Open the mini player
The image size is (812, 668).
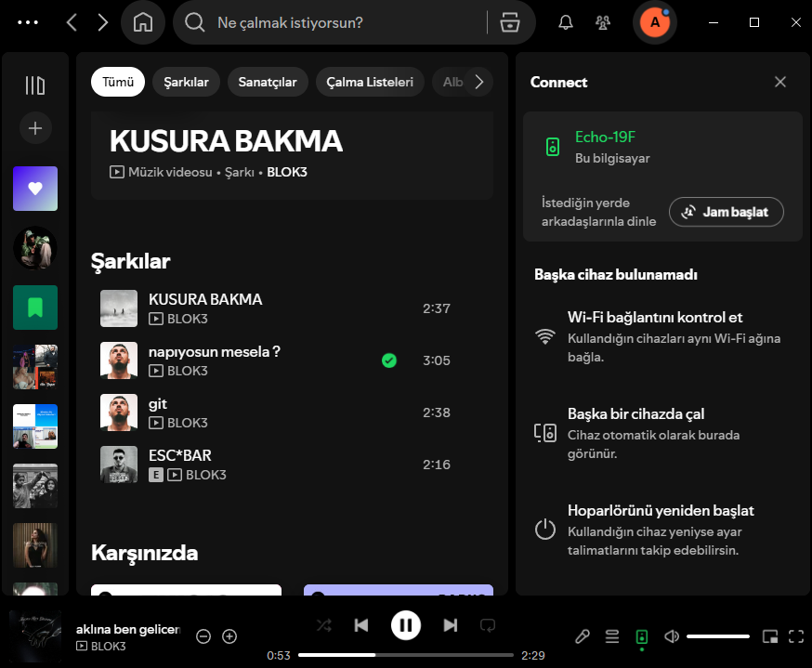pos(770,636)
